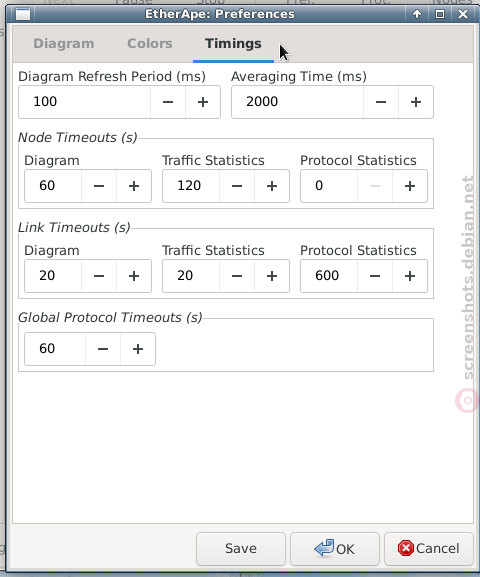The image size is (480, 577).
Task: Focus the Averaging Time input field
Action: point(297,102)
